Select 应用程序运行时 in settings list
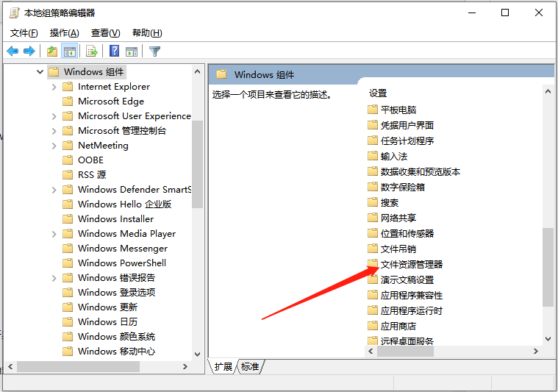 412,311
